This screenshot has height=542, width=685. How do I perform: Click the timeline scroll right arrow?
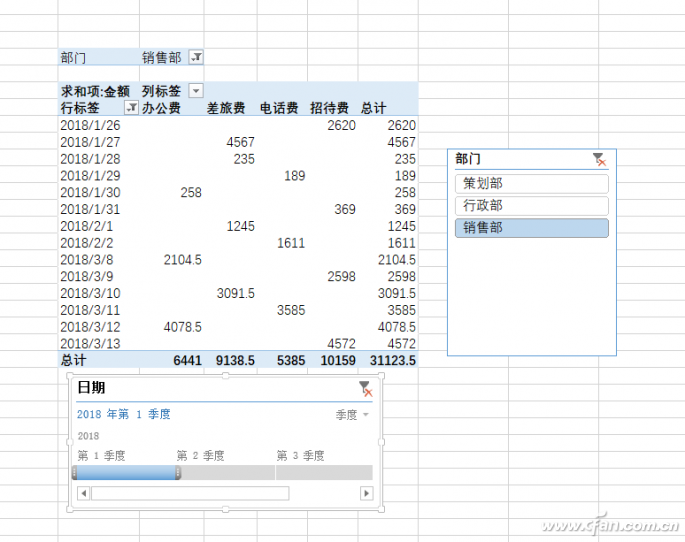367,494
